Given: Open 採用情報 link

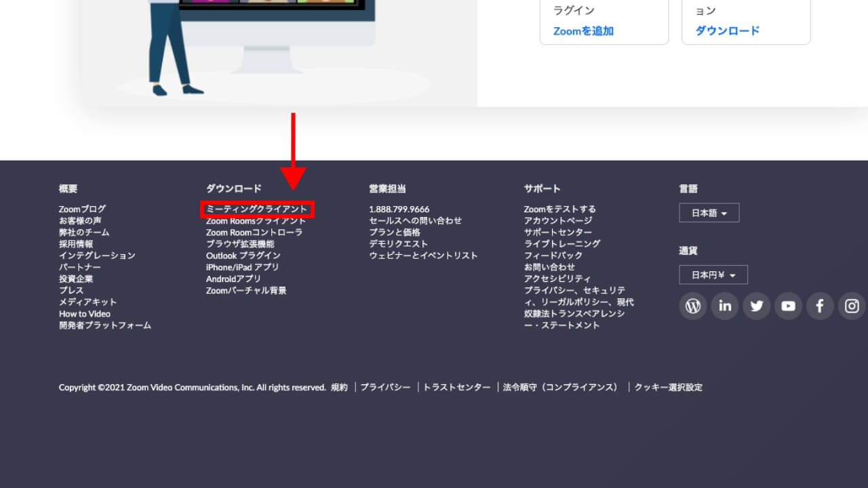Looking at the screenshot, I should point(76,244).
